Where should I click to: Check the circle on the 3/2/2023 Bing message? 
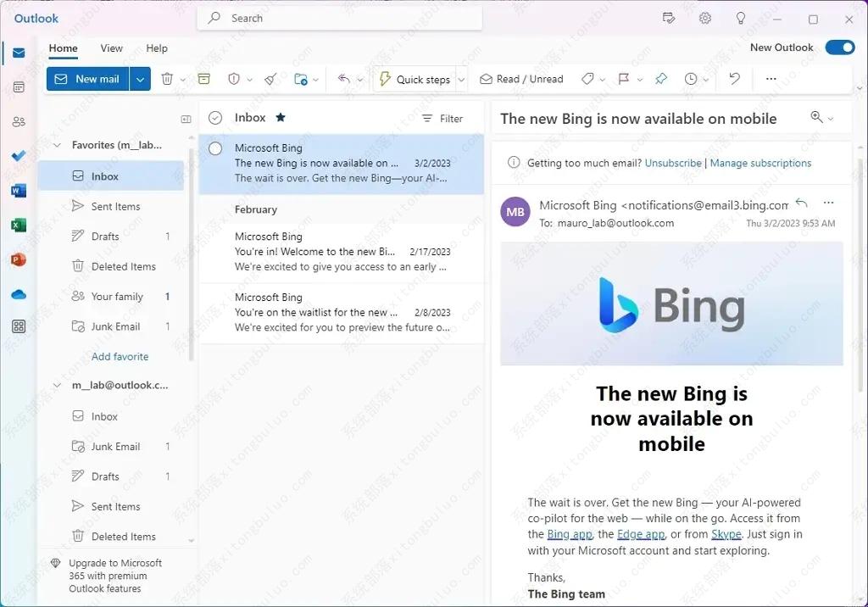click(x=215, y=148)
